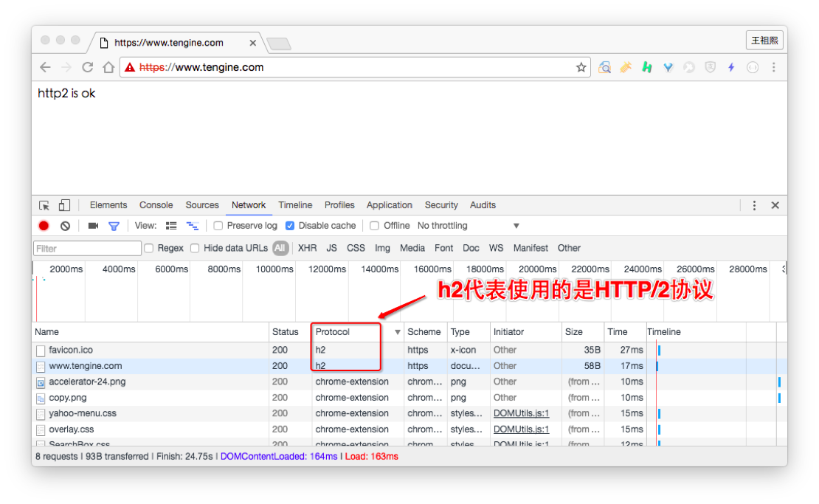Filter requests by Img
This screenshot has height=504, width=819.
tap(382, 248)
